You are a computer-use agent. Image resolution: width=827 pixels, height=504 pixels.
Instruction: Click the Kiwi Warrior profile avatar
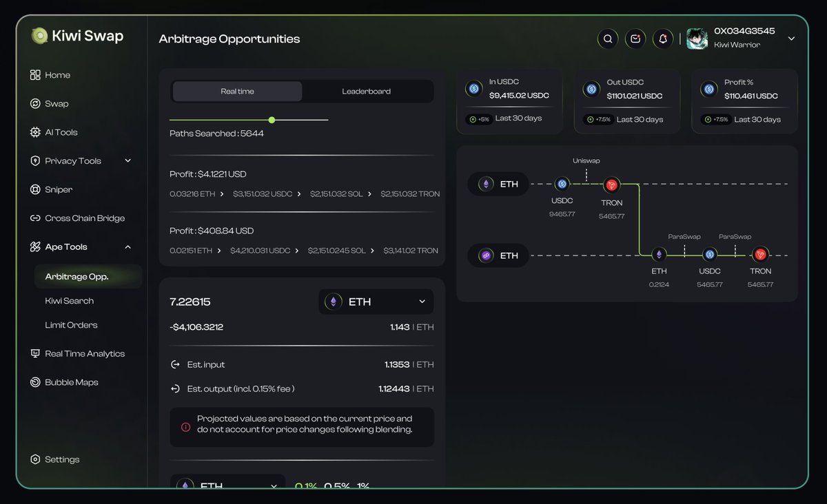pos(697,39)
